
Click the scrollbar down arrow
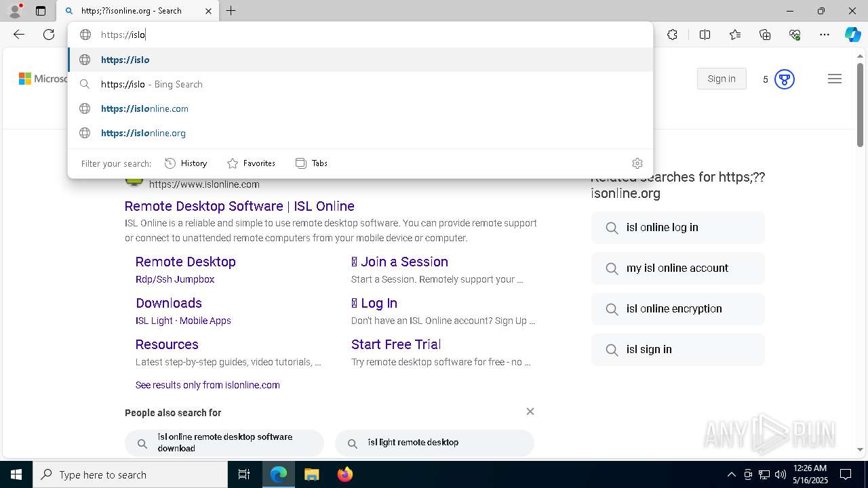(860, 449)
